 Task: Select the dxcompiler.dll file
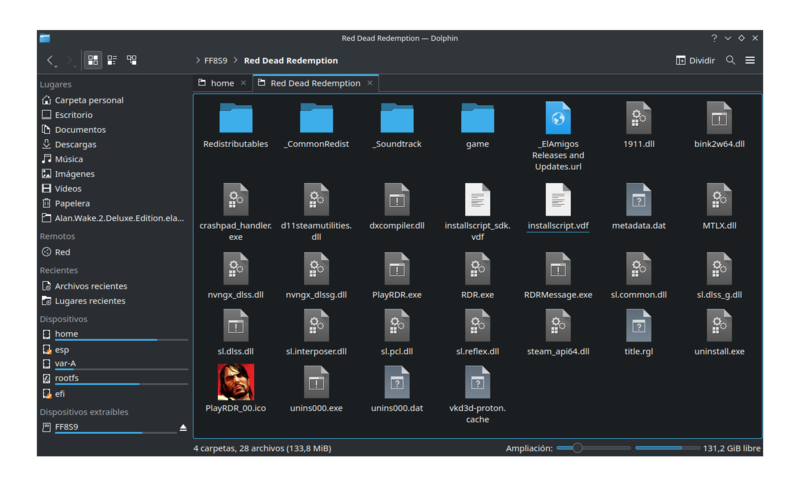[x=397, y=207]
